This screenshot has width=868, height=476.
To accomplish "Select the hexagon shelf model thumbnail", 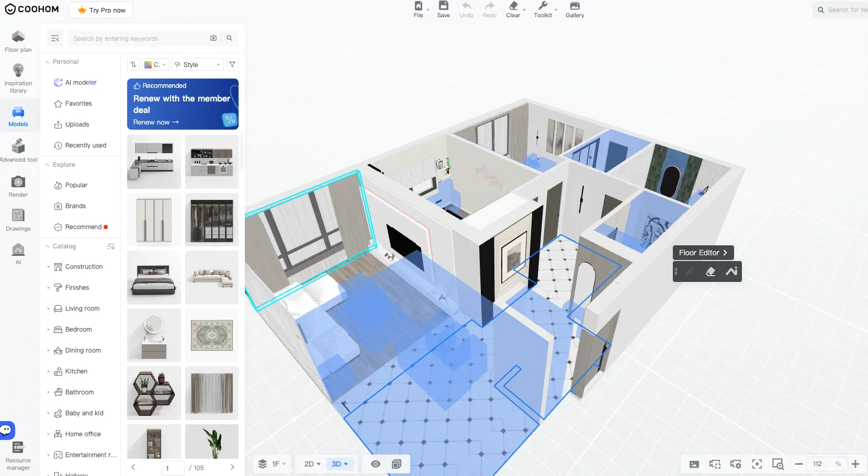I will point(154,393).
